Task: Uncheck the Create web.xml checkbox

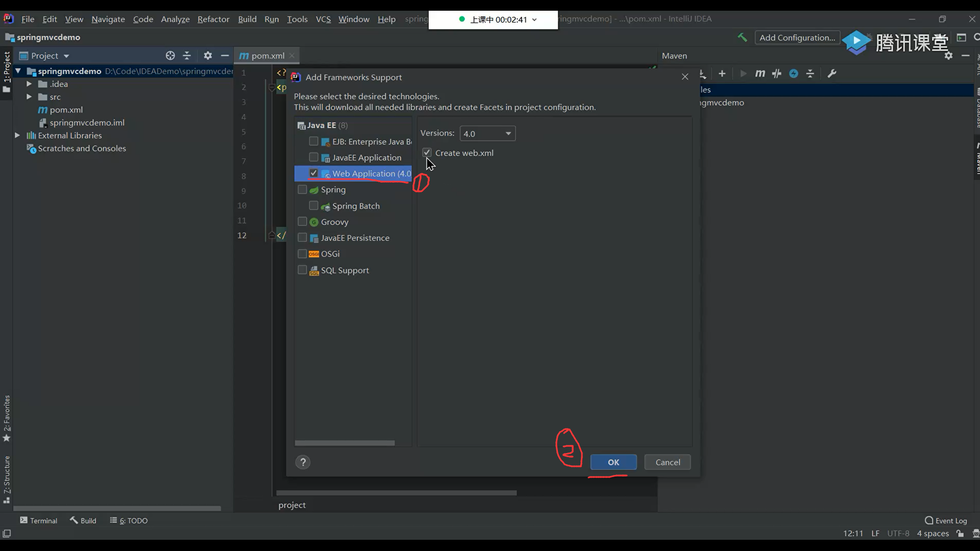Action: [427, 153]
